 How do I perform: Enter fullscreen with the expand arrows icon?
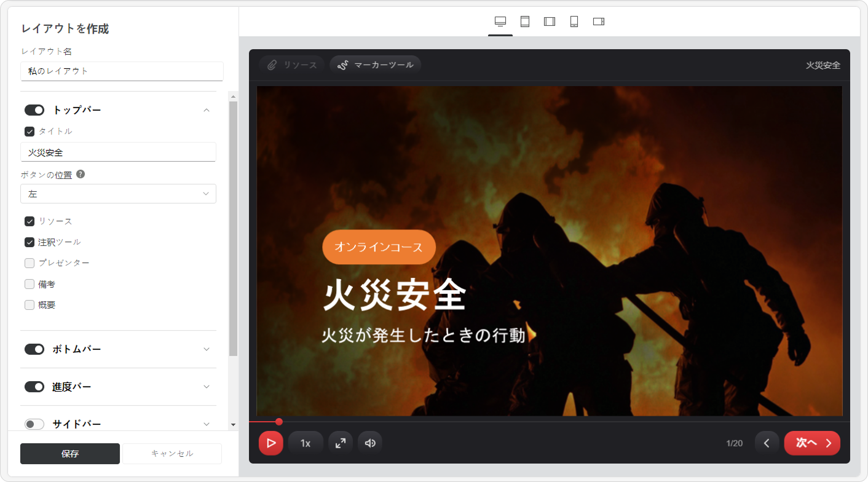341,443
